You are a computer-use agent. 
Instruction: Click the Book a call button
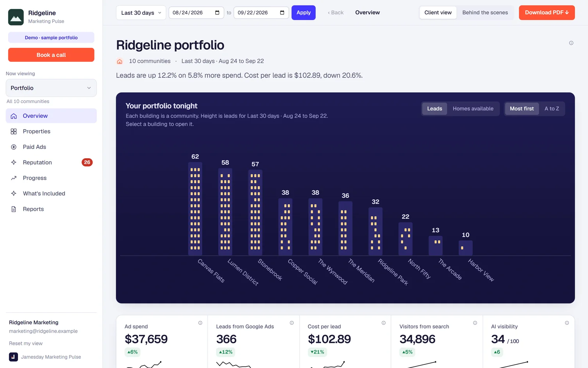(x=51, y=55)
